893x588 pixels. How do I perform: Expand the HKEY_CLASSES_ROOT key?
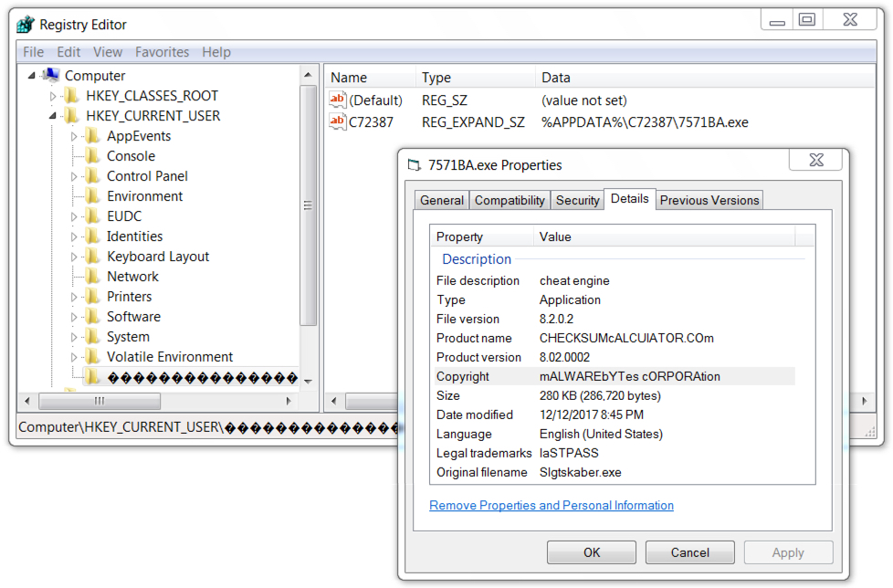tap(53, 96)
